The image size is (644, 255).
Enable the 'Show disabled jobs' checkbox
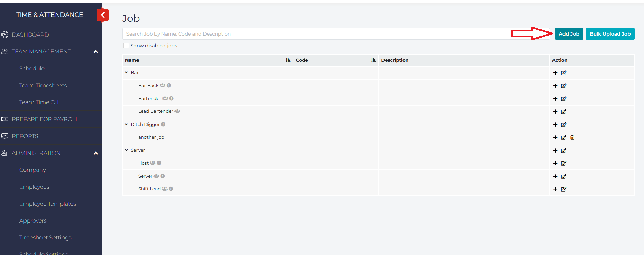point(126,46)
